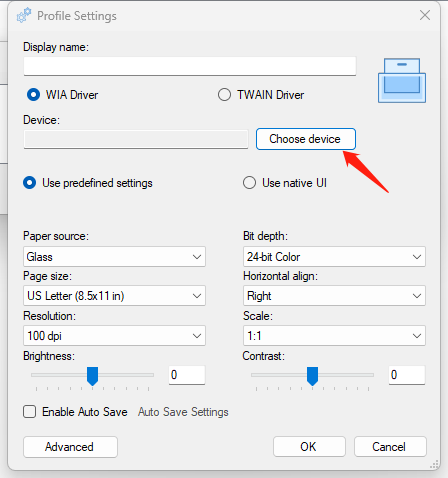
Task: Open the Auto Save Settings link
Action: [183, 412]
